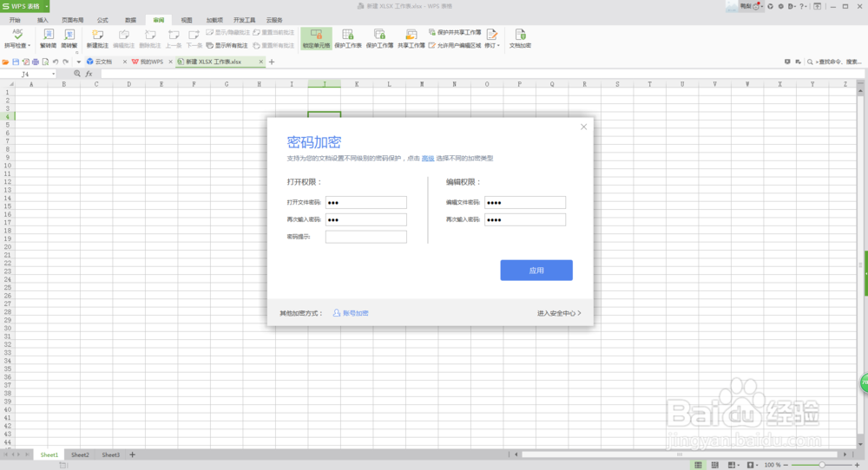
Task: Click the plus icon to add document tab
Action: [x=271, y=62]
